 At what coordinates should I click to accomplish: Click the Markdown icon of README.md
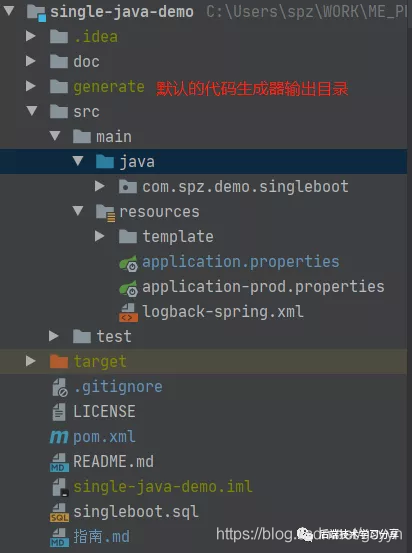coord(59,463)
